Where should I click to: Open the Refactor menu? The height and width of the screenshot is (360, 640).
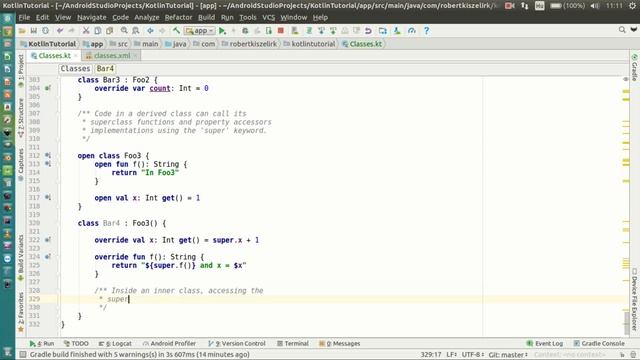(x=178, y=18)
